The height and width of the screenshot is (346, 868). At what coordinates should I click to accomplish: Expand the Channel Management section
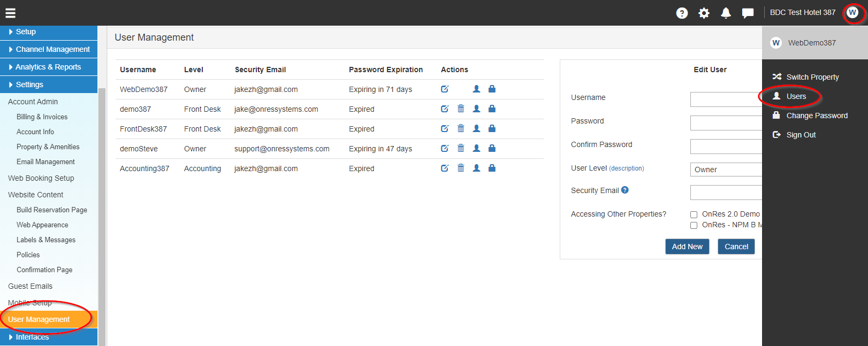pos(49,49)
